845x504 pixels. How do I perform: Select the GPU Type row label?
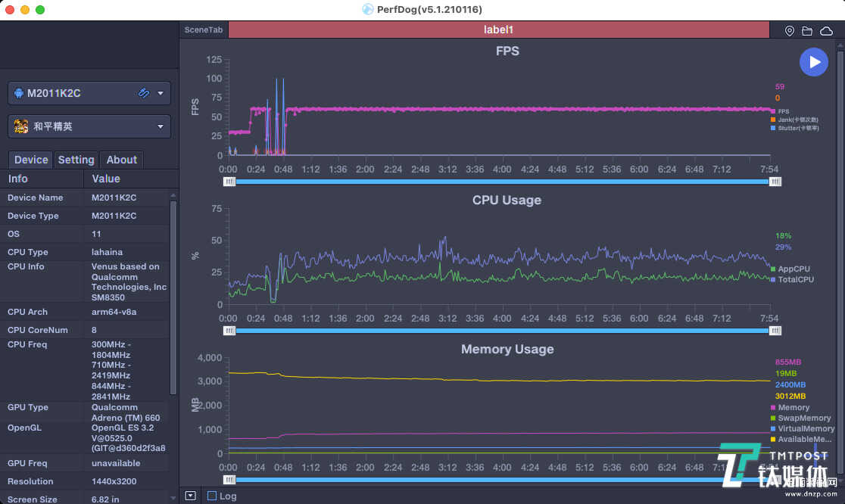28,408
